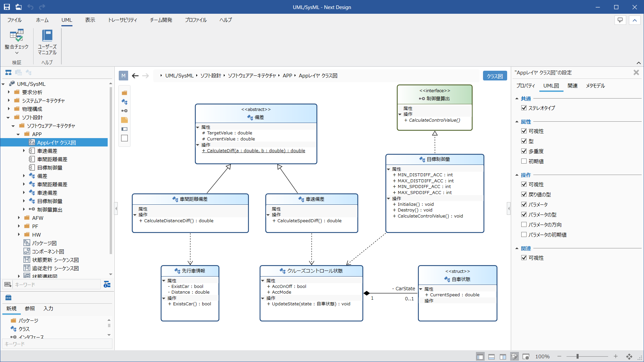Viewport: 644px width, 362px height.
Task: Expand the 要求分析 tree folder
Action: [x=9, y=92]
